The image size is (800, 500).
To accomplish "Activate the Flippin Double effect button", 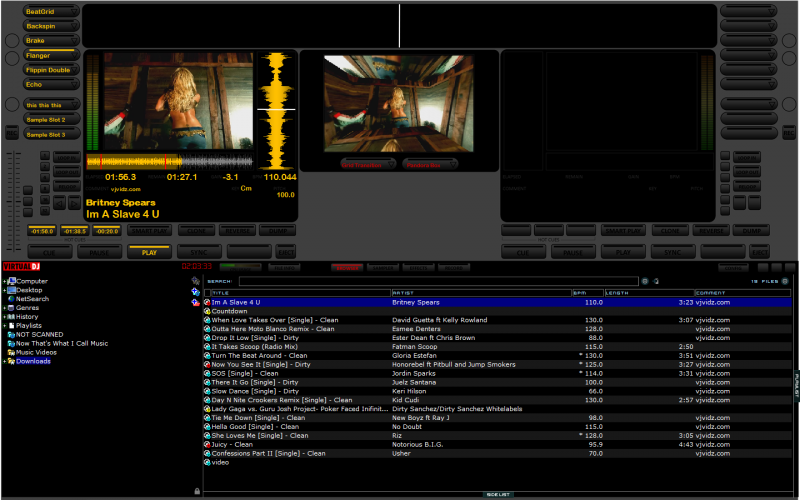I will [x=51, y=70].
